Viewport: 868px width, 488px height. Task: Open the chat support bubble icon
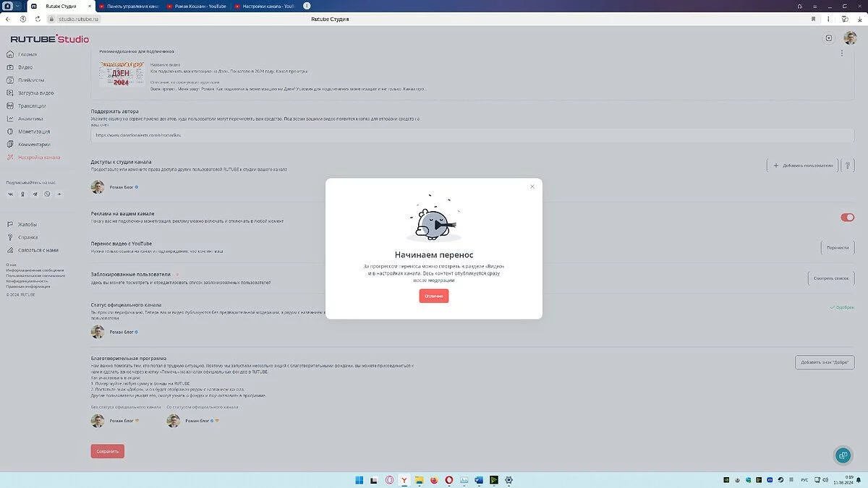pyautogui.click(x=842, y=455)
